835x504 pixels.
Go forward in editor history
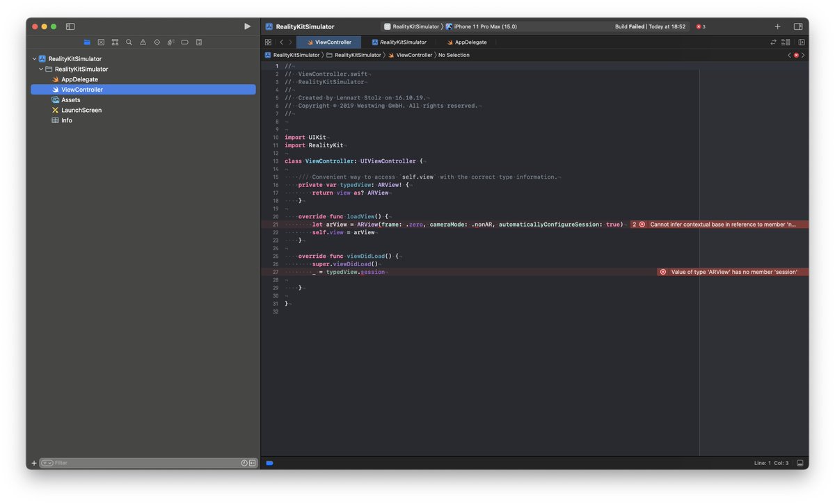[290, 42]
